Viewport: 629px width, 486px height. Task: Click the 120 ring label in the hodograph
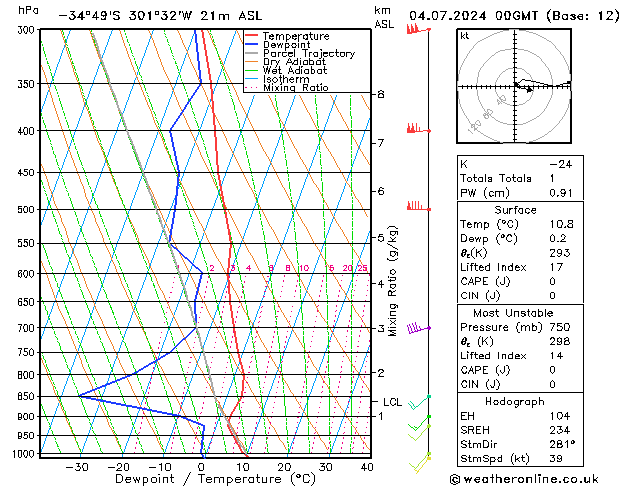(x=475, y=126)
